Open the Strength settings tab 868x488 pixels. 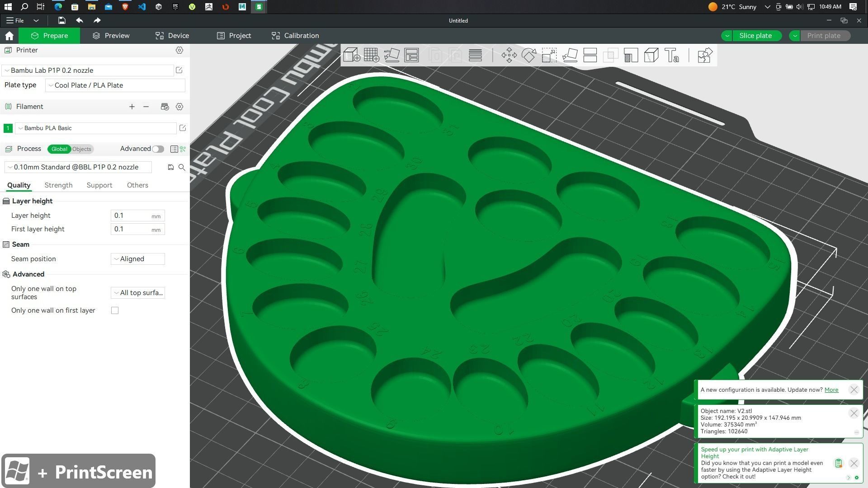58,185
